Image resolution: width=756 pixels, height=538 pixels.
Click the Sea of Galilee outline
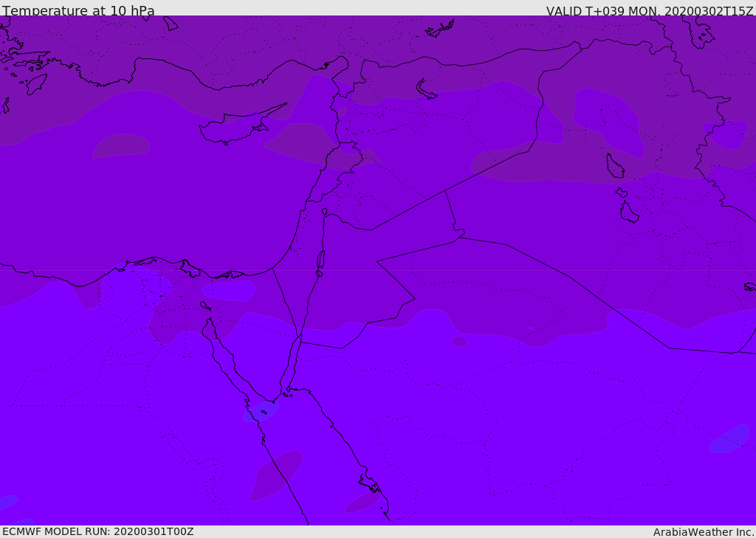coord(324,212)
